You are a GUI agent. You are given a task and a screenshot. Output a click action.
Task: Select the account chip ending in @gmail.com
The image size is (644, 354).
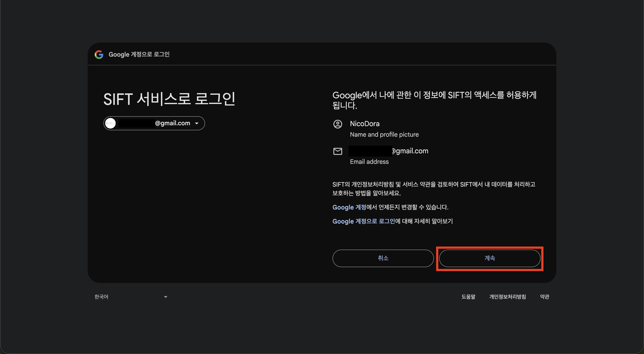(x=154, y=123)
